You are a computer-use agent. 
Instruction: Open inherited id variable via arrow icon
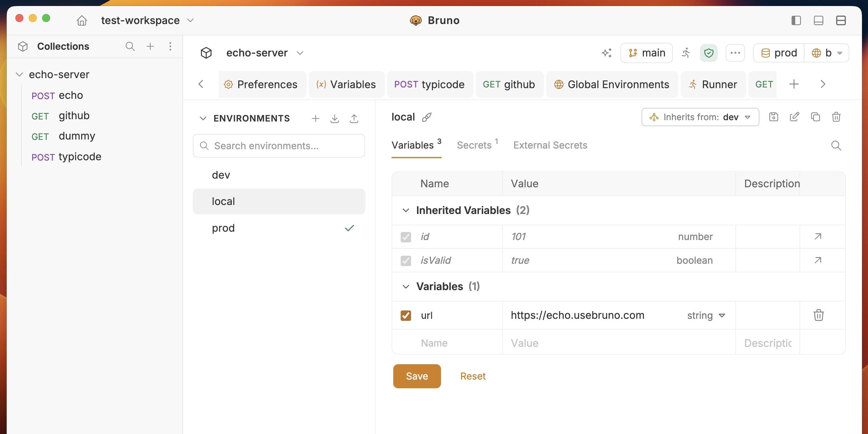point(818,236)
